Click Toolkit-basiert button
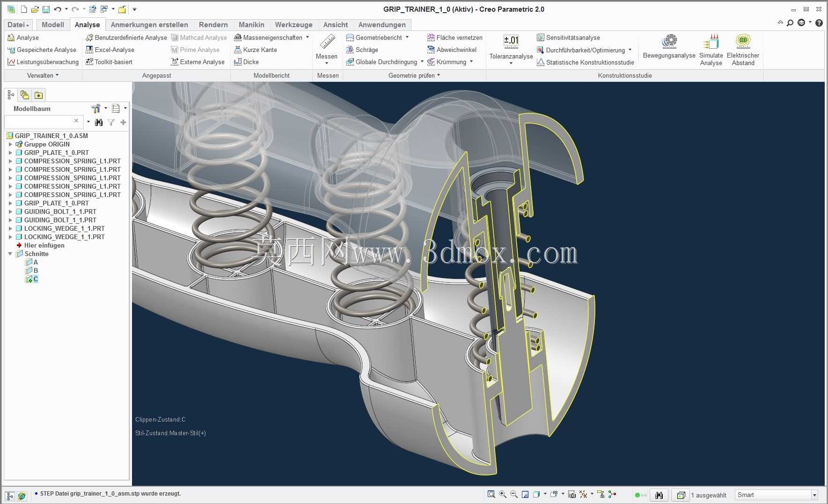This screenshot has width=828, height=504. (109, 62)
